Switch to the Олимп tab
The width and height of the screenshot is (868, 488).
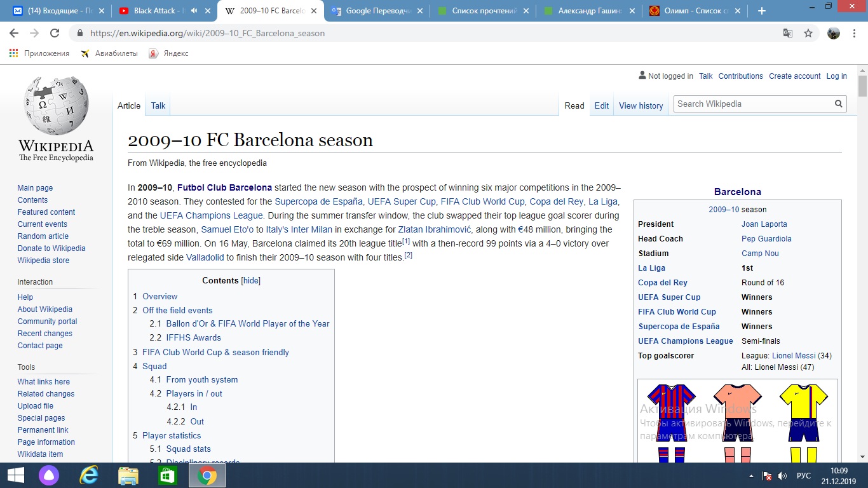tap(694, 11)
